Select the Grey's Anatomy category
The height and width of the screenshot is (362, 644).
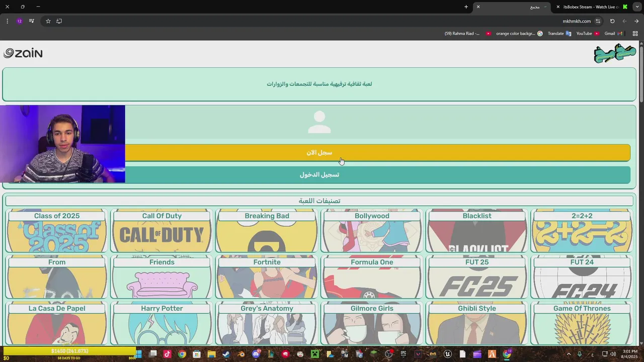click(x=267, y=323)
